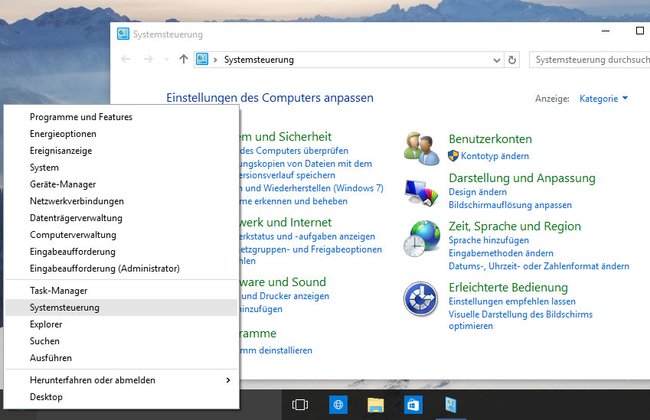Choose Netzwerkverbindungen menu entry
650x420 pixels.
[122, 201]
